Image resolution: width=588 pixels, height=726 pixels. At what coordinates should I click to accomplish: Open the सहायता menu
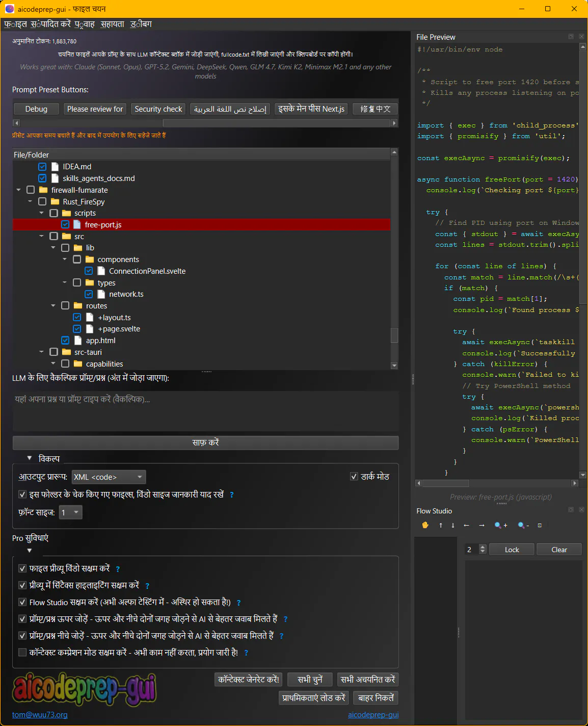click(112, 24)
